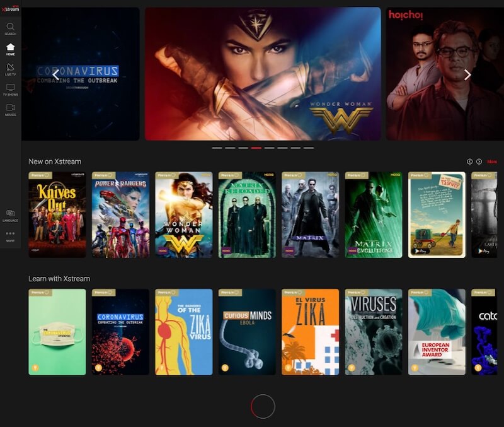Click the HOOQ badge on Matrix Revolutions poster

coord(395,174)
